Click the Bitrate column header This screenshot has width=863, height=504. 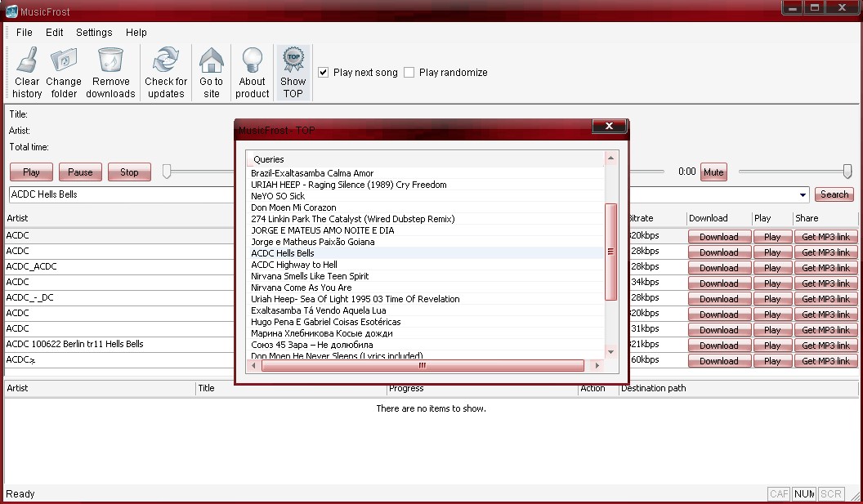click(658, 218)
